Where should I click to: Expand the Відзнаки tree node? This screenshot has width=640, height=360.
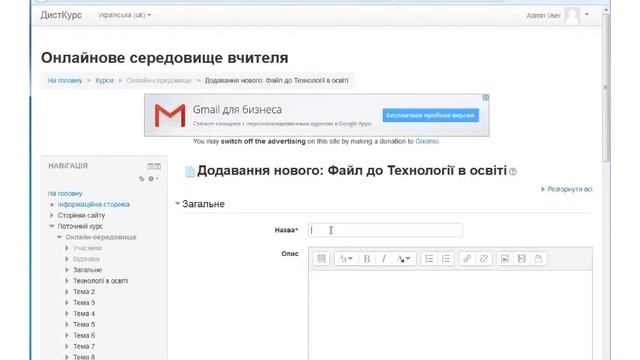point(67,259)
